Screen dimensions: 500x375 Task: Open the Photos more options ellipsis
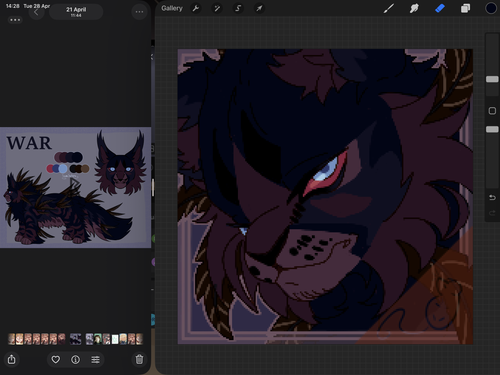point(139,12)
